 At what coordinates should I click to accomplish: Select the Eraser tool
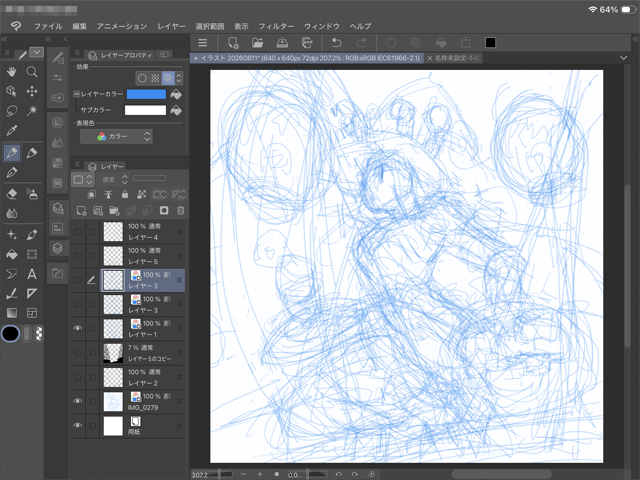pos(12,194)
